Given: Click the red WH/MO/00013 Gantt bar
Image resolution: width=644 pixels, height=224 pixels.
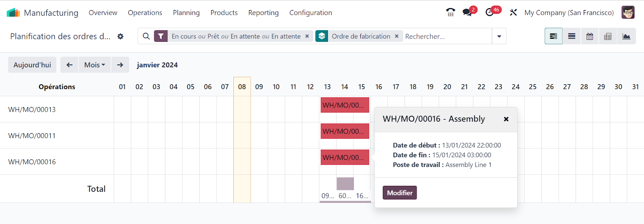Looking at the screenshot, I should (345, 105).
